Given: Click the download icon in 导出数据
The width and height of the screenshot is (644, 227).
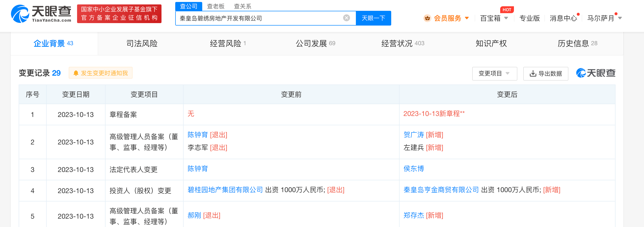Looking at the screenshot, I should click(x=533, y=74).
